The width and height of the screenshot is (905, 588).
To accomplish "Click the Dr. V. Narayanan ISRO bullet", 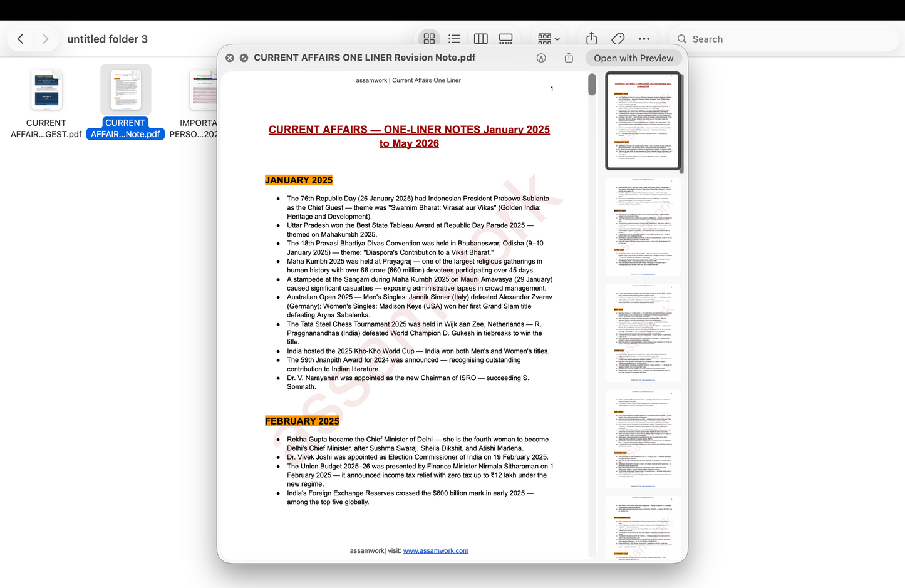I will coord(408,383).
